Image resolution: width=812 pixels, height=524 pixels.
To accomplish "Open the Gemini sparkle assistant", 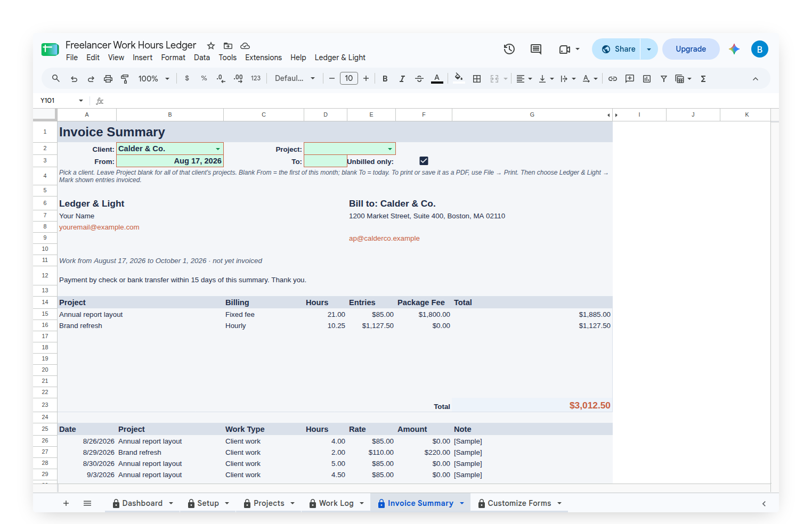I will [x=734, y=49].
